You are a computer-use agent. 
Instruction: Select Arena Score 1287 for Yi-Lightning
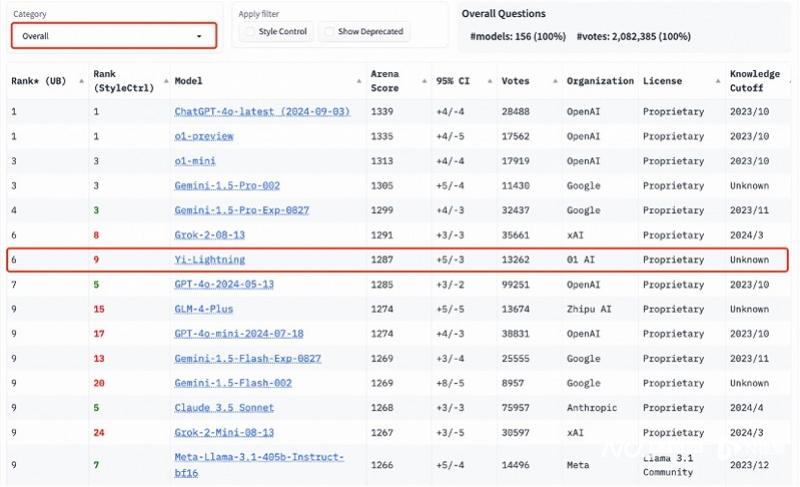point(382,260)
